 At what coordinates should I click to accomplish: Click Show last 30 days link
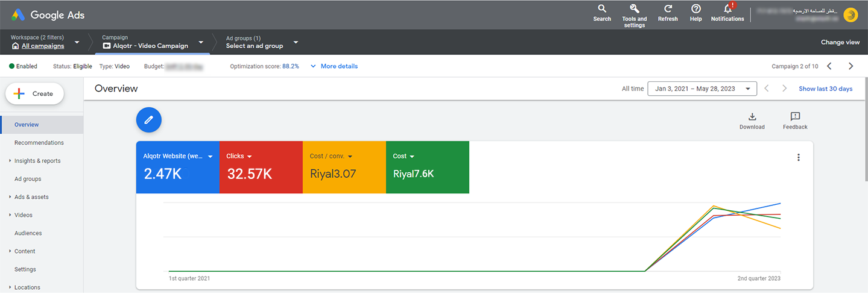(825, 89)
